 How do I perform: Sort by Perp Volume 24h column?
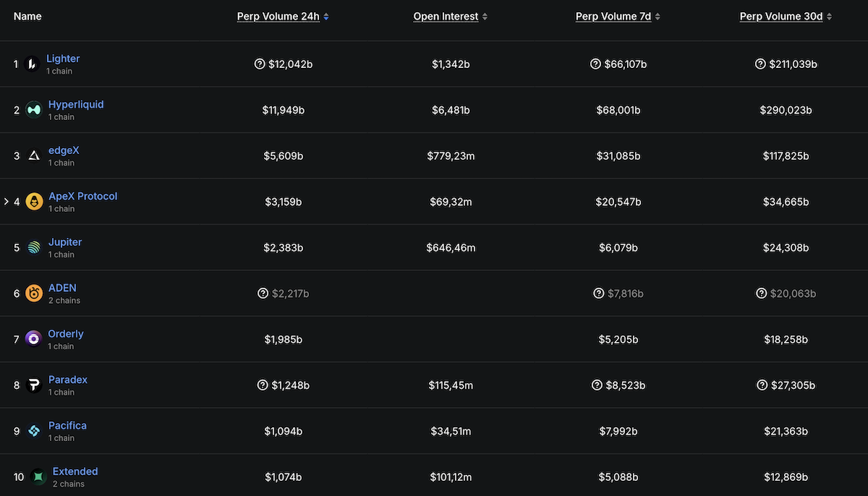278,17
